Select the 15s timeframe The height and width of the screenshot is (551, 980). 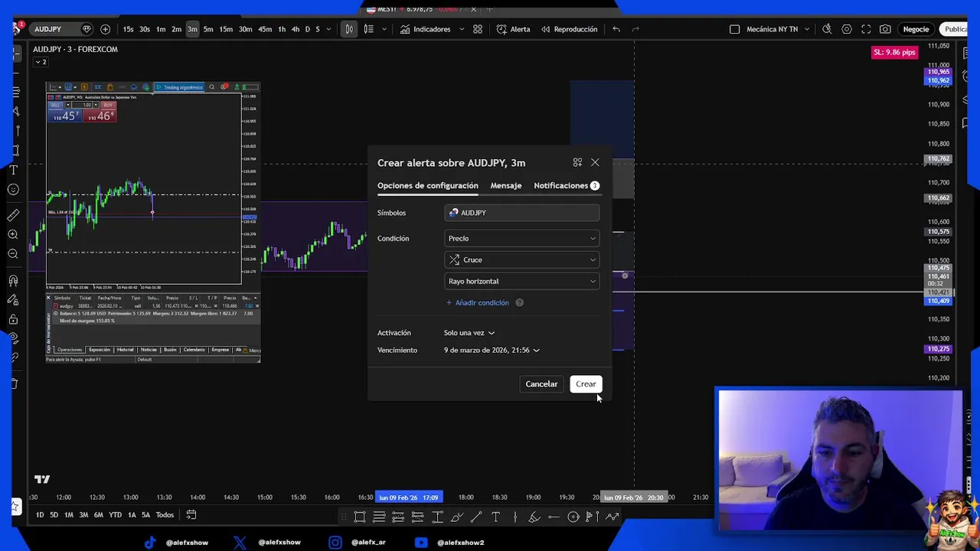tap(128, 29)
